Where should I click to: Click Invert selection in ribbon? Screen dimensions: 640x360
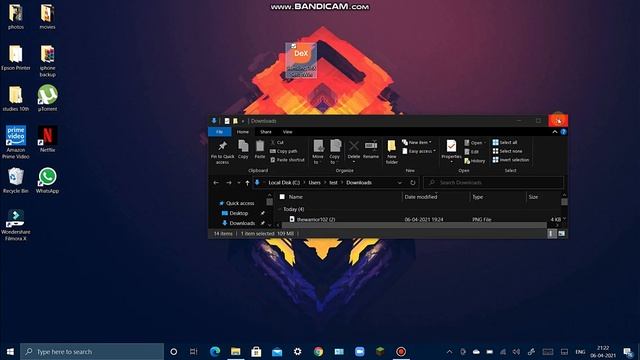coord(511,160)
